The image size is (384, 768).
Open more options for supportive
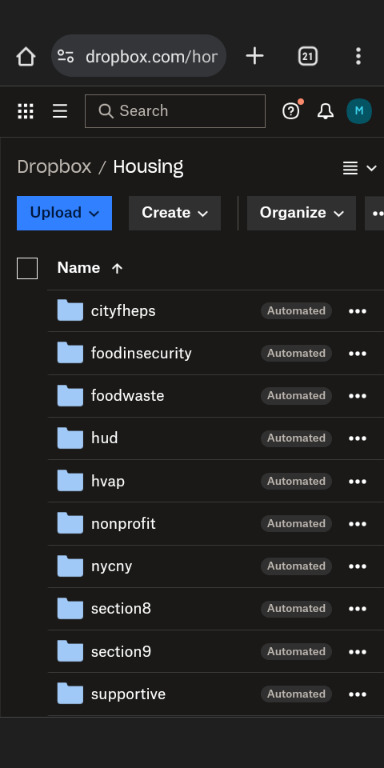coord(358,695)
